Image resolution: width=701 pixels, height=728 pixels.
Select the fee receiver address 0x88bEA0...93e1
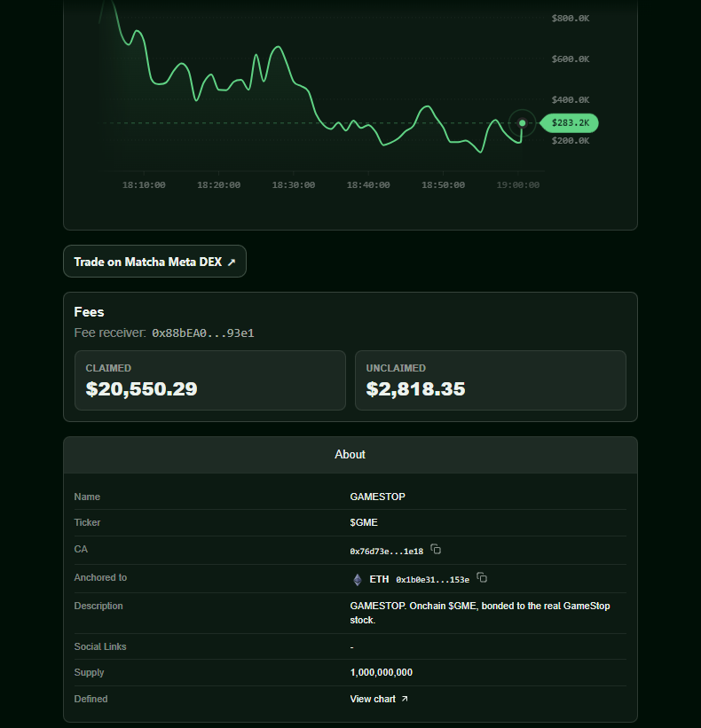[203, 333]
